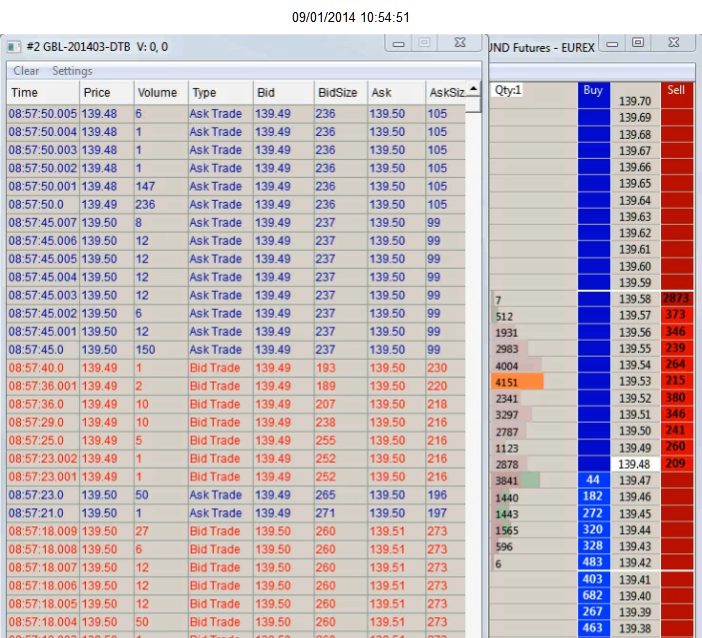Screen dimensions: 702x638
Task: Sort by the Volume column header
Action: [161, 93]
